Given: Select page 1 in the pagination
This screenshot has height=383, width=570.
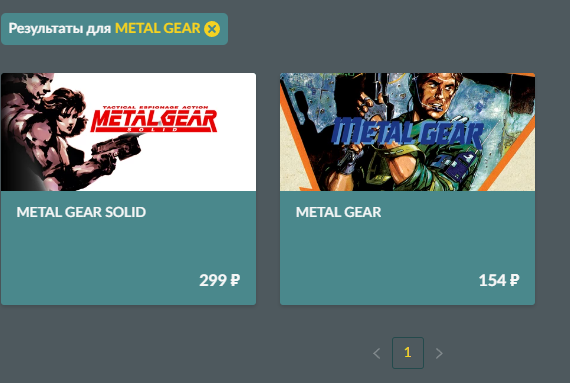Looking at the screenshot, I should (x=408, y=353).
